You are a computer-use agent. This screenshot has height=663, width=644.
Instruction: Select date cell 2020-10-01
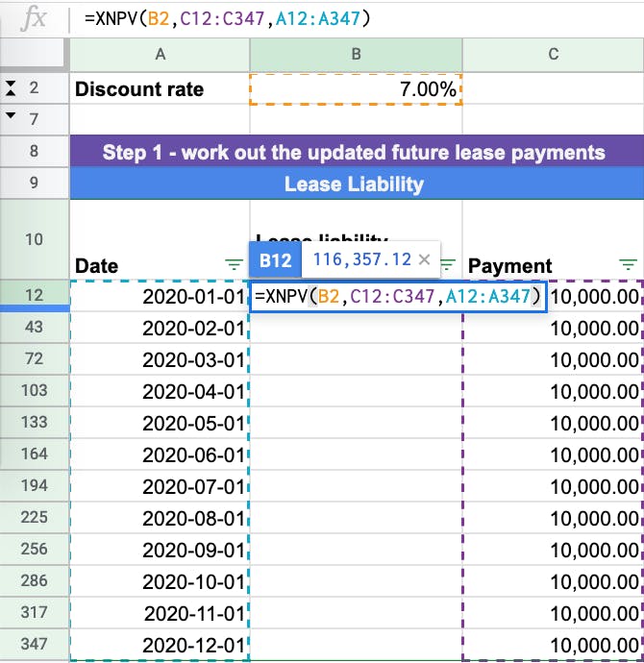coord(160,582)
